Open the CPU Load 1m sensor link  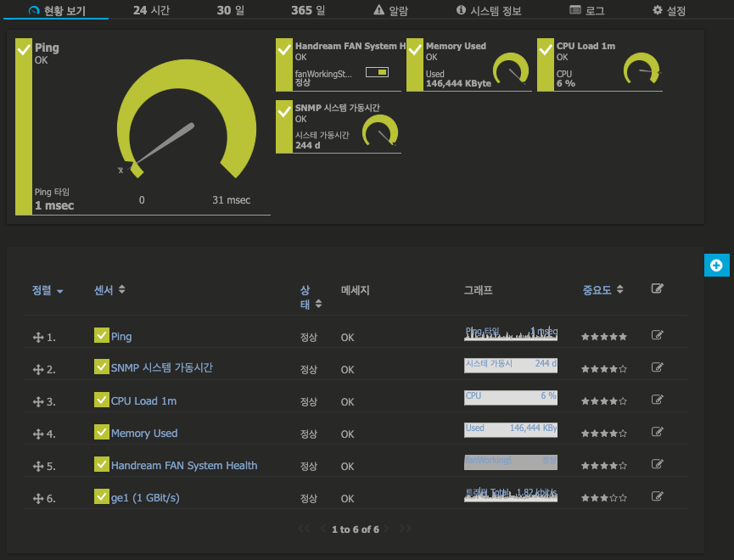pyautogui.click(x=143, y=400)
